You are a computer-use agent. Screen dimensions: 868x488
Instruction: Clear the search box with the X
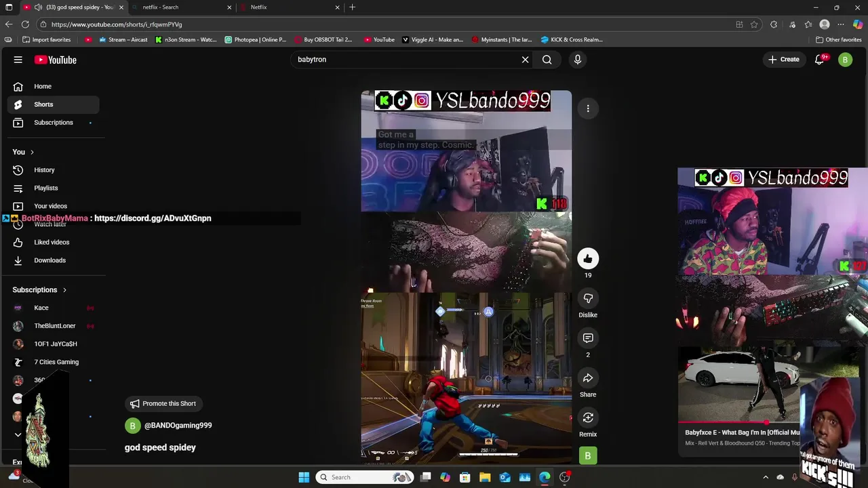(525, 60)
